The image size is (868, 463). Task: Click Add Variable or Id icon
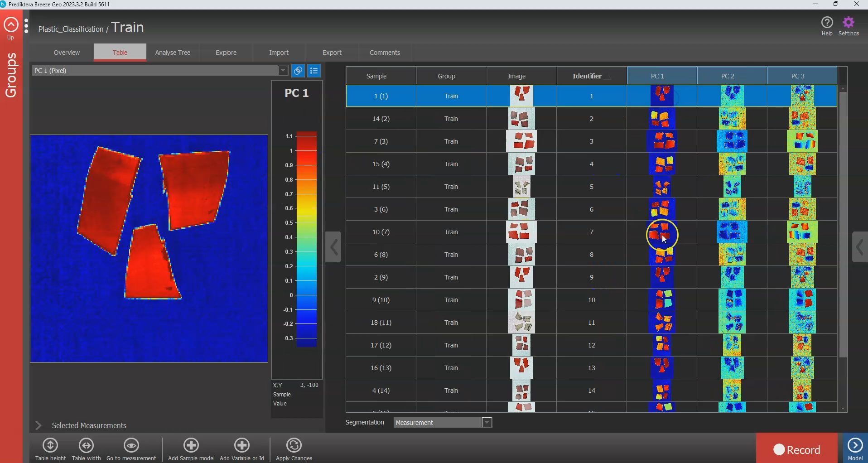coord(242,446)
